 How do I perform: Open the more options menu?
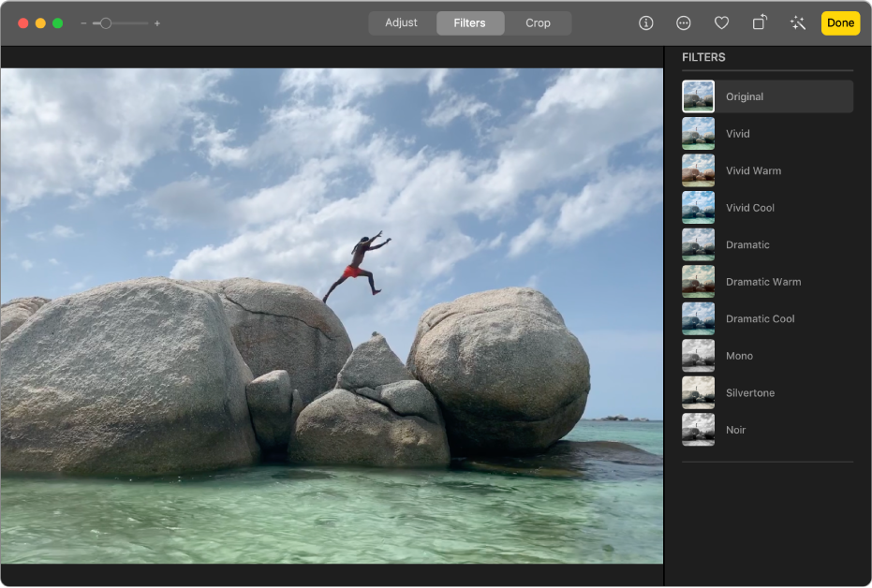click(x=684, y=22)
